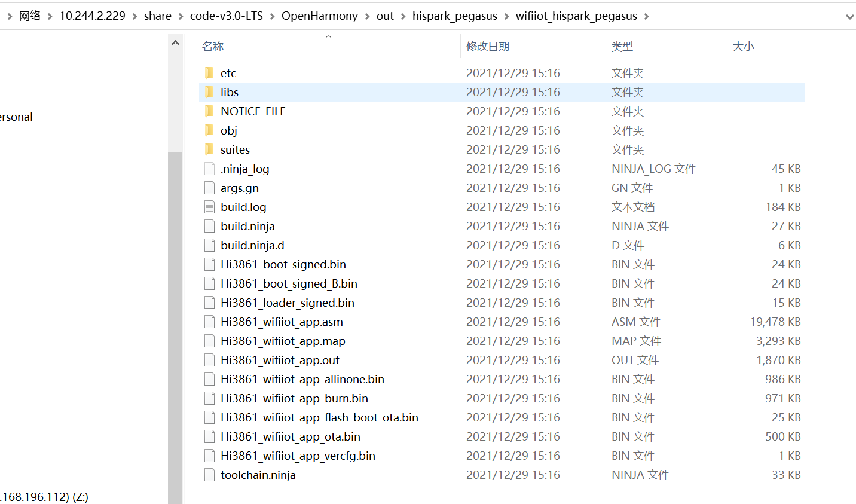The height and width of the screenshot is (504, 856).
Task: Click the .ninja_log file icon
Action: pos(209,169)
